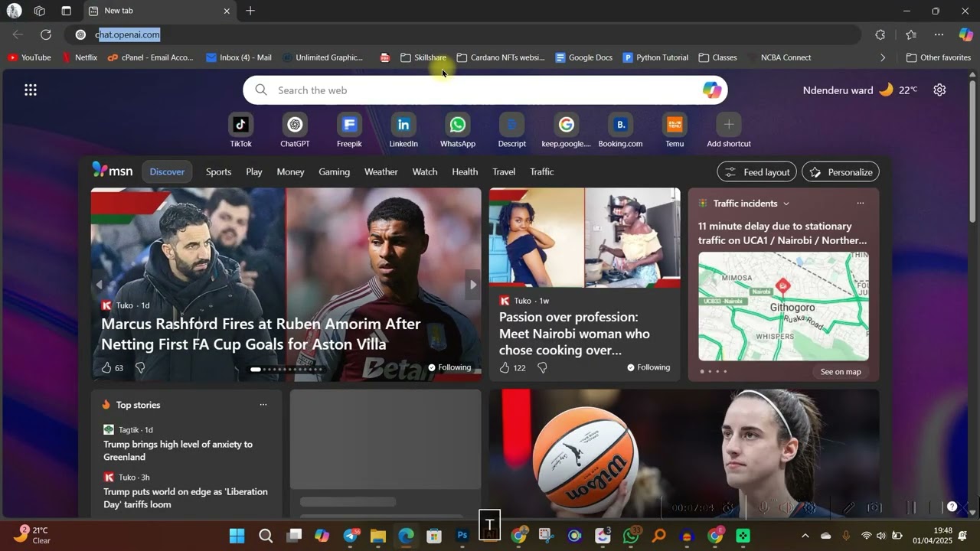Show more favorites bar items chevron
This screenshot has width=980, height=551.
883,57
